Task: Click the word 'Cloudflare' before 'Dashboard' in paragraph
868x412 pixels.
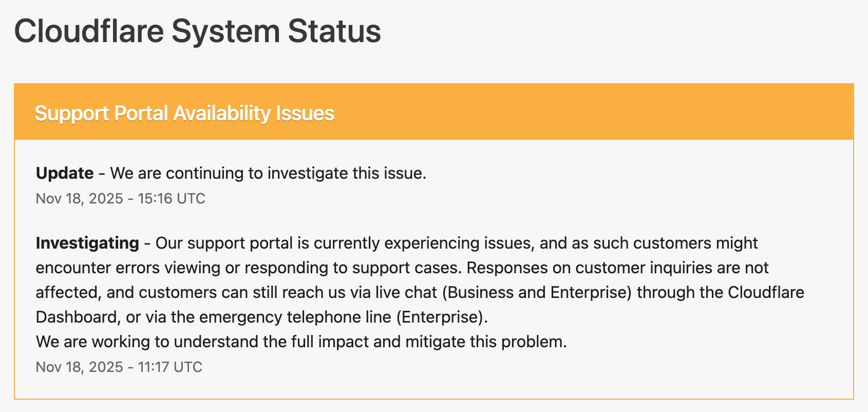Action: pyautogui.click(x=766, y=292)
